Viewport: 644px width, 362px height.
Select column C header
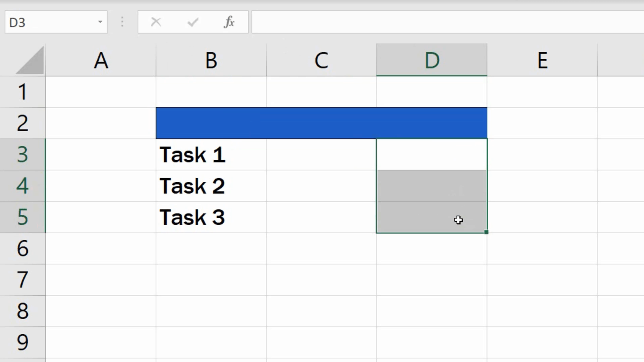click(321, 60)
